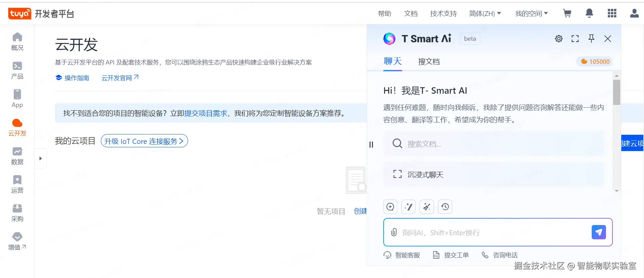Click the 创建 link next to 暂无项目
Image resolution: width=644 pixels, height=278 pixels.
pyautogui.click(x=360, y=211)
